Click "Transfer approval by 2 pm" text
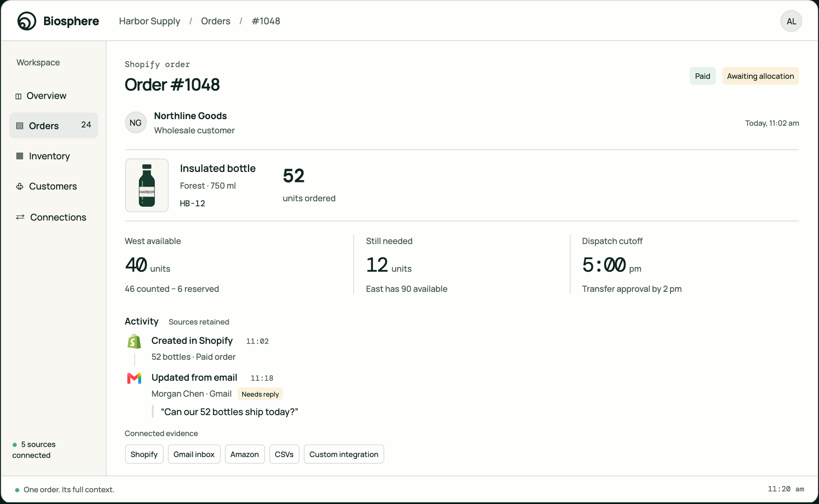Viewport: 819px width, 504px height. (x=632, y=289)
